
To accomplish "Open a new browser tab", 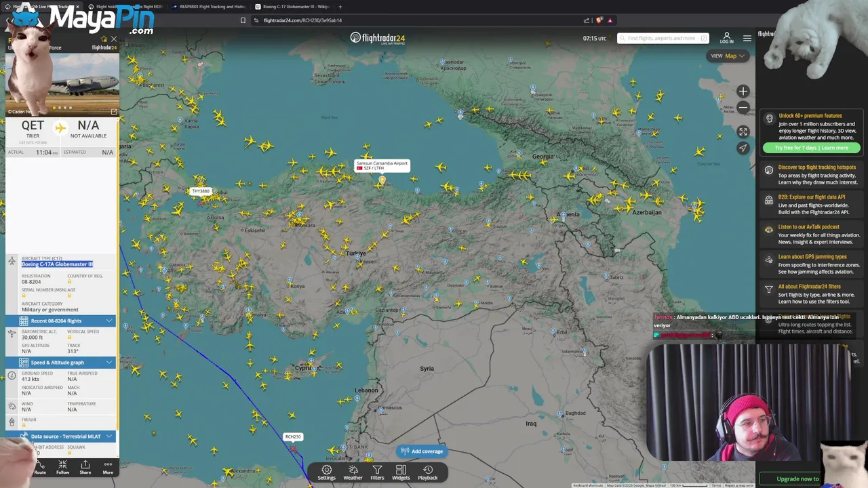I will [340, 7].
